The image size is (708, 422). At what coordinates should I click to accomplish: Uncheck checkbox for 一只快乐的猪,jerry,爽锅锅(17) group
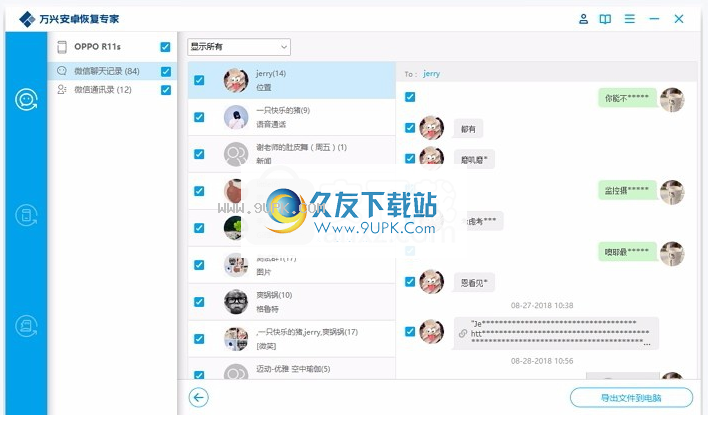pos(199,339)
